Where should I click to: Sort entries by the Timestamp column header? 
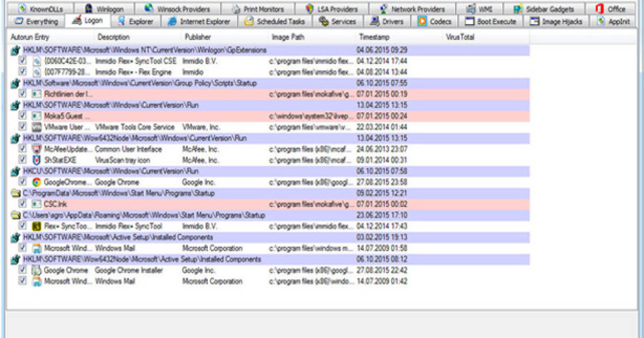[399, 37]
